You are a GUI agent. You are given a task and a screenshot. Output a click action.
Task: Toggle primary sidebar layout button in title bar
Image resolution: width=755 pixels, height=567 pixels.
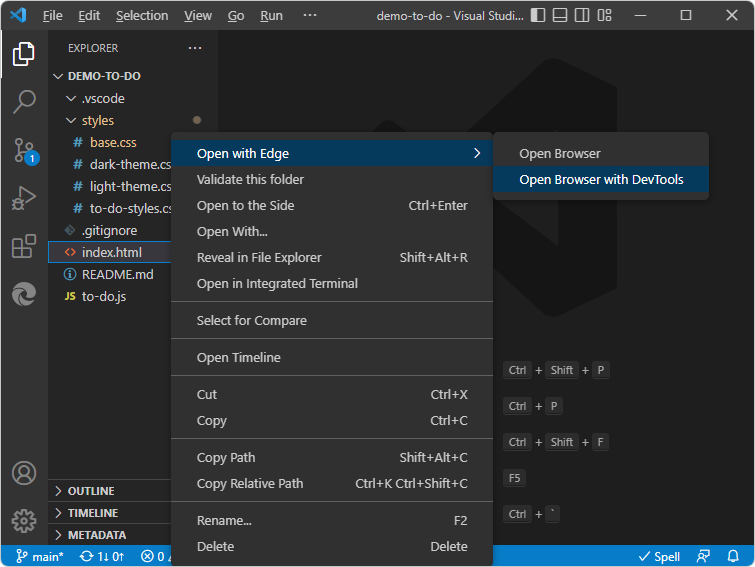tap(539, 16)
